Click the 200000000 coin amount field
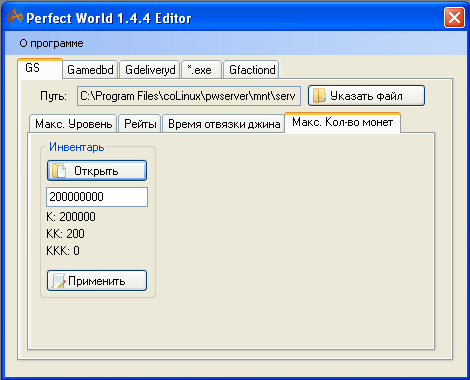This screenshot has height=380, width=470. pyautogui.click(x=97, y=197)
